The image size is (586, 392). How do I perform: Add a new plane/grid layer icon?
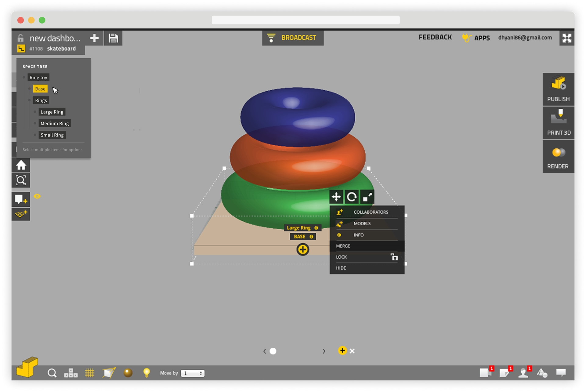pyautogui.click(x=21, y=214)
